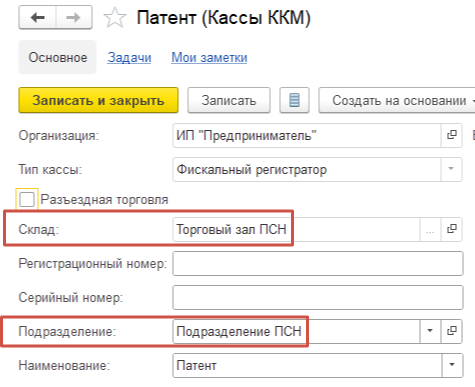Click the ellipsis select button in Склад
The image size is (475, 387).
tap(430, 229)
